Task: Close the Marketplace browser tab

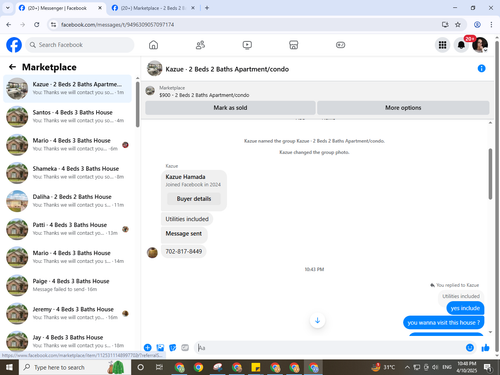Action: coord(193,8)
